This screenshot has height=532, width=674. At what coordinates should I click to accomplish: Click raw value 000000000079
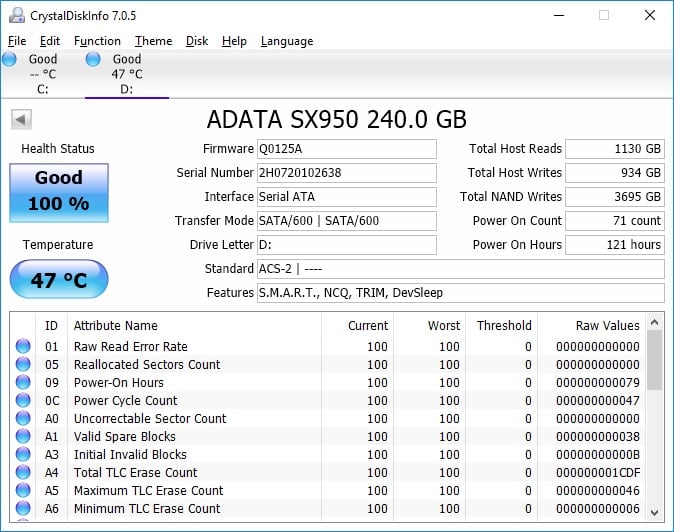click(598, 382)
